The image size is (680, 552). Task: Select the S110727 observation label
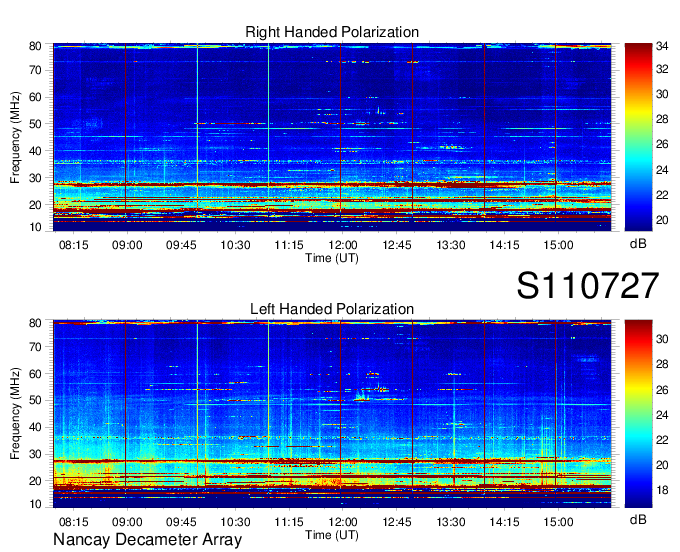click(588, 285)
